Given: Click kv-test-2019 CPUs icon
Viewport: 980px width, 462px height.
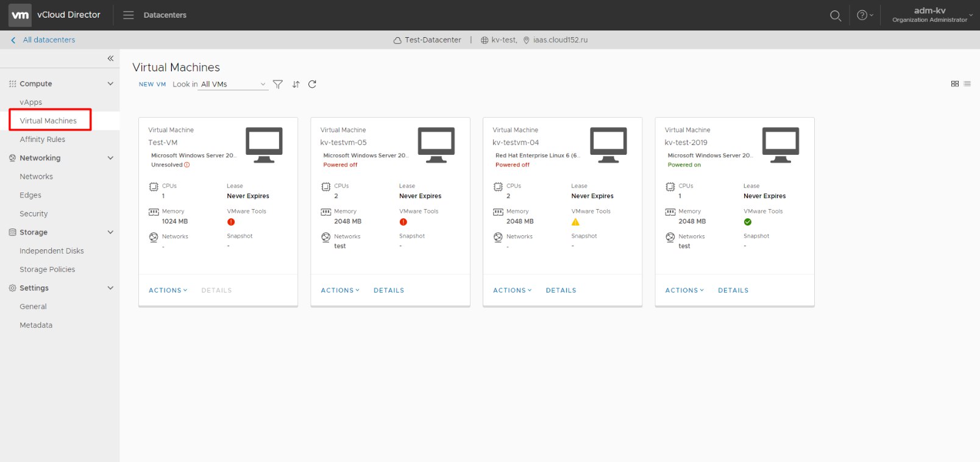Looking at the screenshot, I should (x=670, y=187).
